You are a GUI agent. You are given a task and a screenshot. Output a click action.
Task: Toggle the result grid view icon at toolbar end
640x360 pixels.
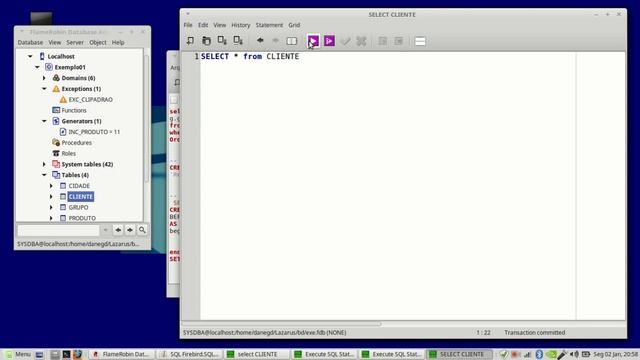(x=420, y=41)
